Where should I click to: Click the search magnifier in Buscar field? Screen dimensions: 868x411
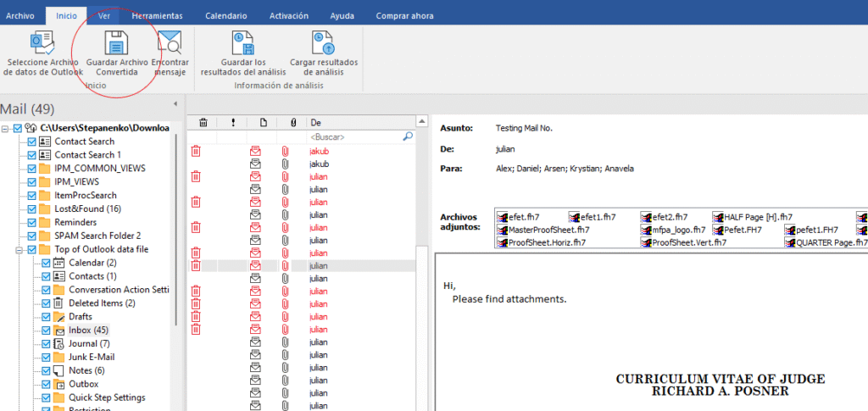pyautogui.click(x=408, y=136)
